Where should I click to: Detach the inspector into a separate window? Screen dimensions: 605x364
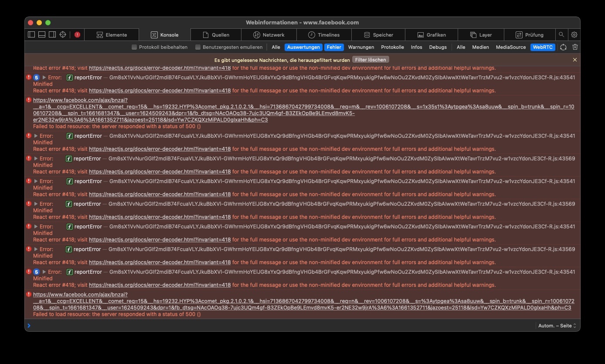pyautogui.click(x=52, y=35)
